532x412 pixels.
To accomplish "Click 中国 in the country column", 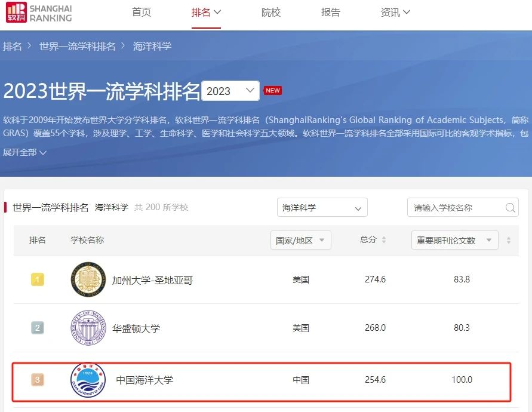I will pos(301,380).
